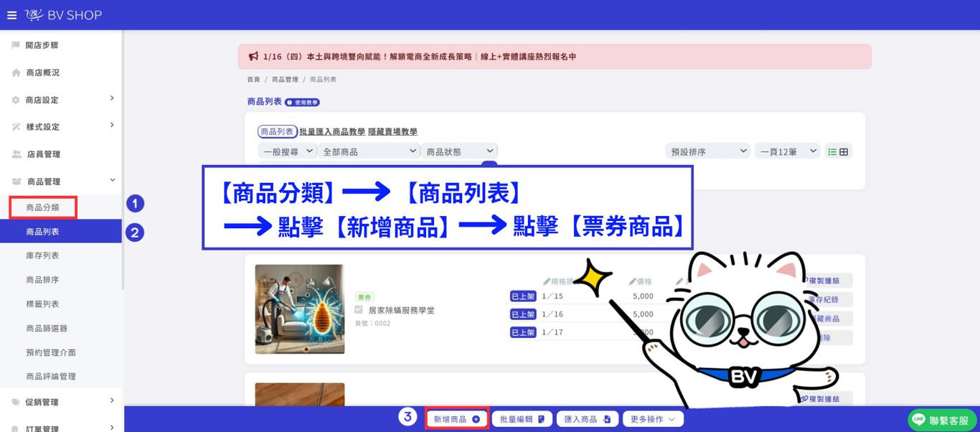Open 預約管理介面 in the sidebar
This screenshot has height=432, width=980.
[51, 352]
